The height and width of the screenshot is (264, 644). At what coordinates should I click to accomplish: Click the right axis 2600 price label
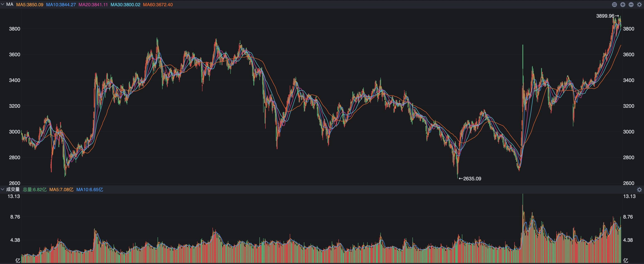tap(628, 183)
